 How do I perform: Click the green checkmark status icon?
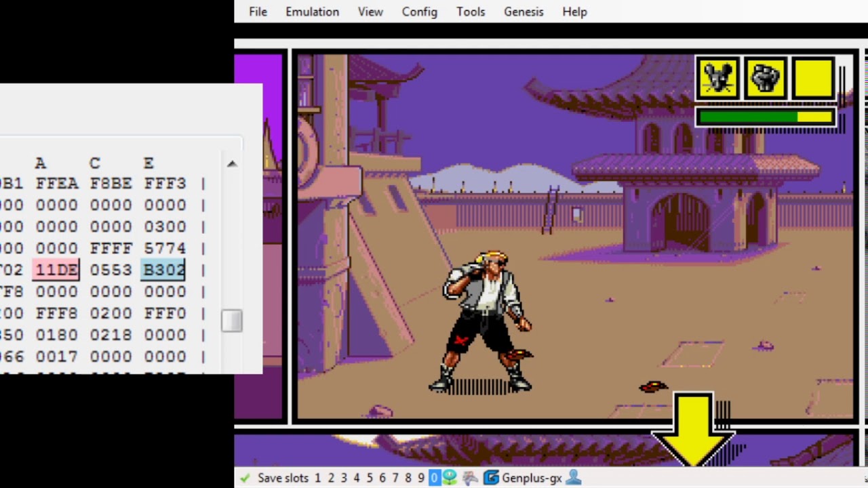click(245, 478)
